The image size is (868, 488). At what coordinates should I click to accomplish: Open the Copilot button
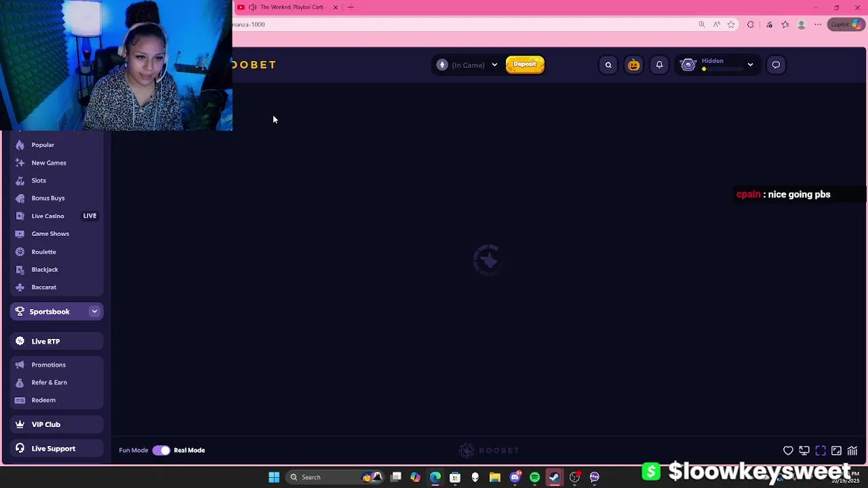847,24
